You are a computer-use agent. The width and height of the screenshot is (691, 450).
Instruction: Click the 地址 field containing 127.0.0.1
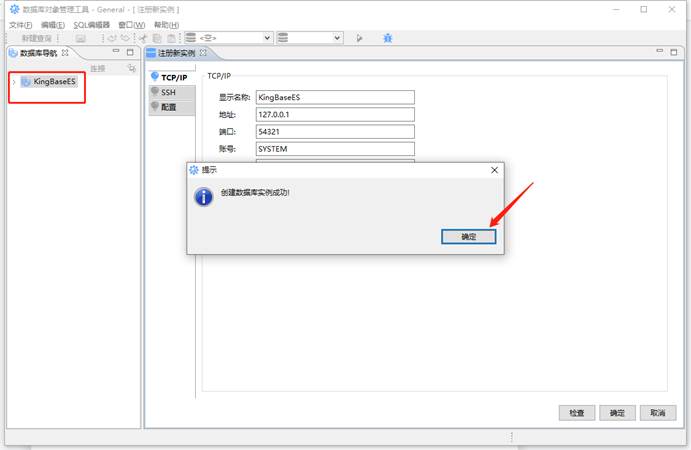point(335,115)
